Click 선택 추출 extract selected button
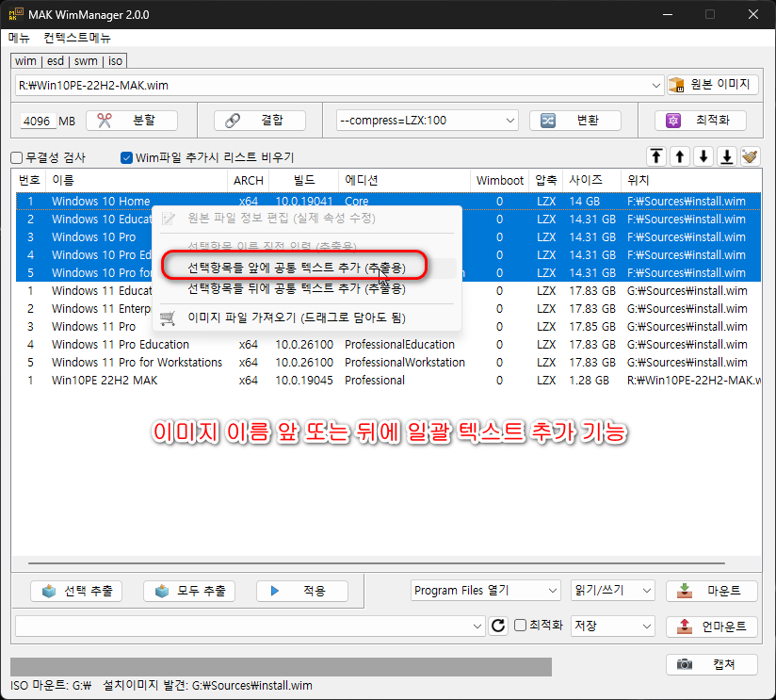 pyautogui.click(x=76, y=591)
